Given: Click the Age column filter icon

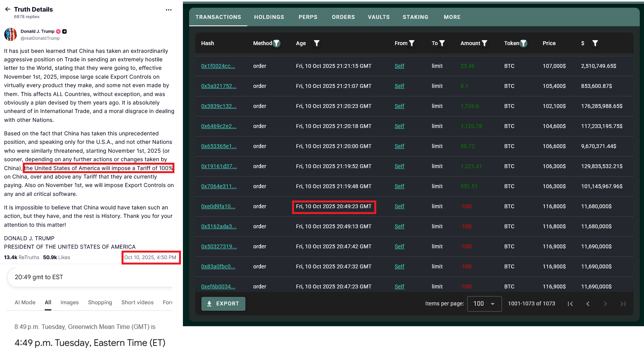Looking at the screenshot, I should point(316,43).
